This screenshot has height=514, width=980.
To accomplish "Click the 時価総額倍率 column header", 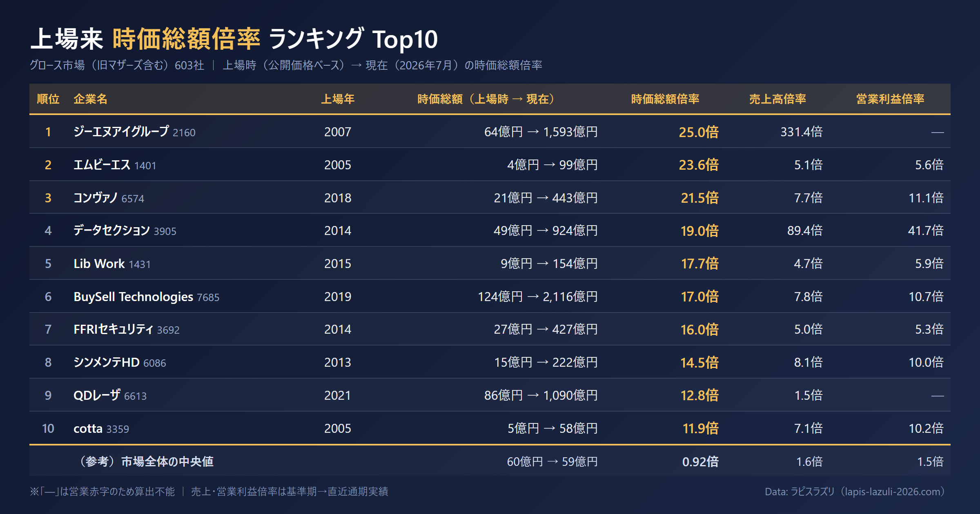I will [665, 99].
